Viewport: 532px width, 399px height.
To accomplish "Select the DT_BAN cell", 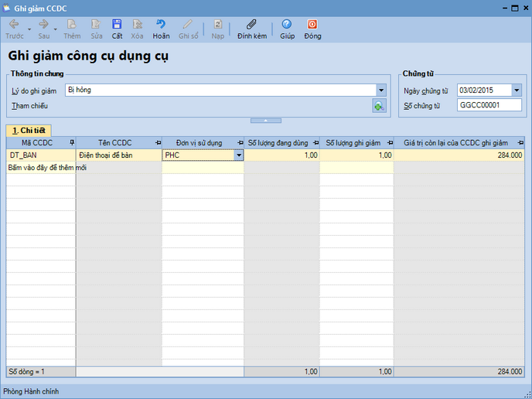I will [x=41, y=155].
